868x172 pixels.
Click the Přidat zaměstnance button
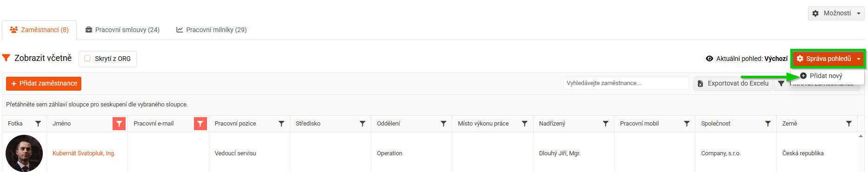pyautogui.click(x=44, y=84)
